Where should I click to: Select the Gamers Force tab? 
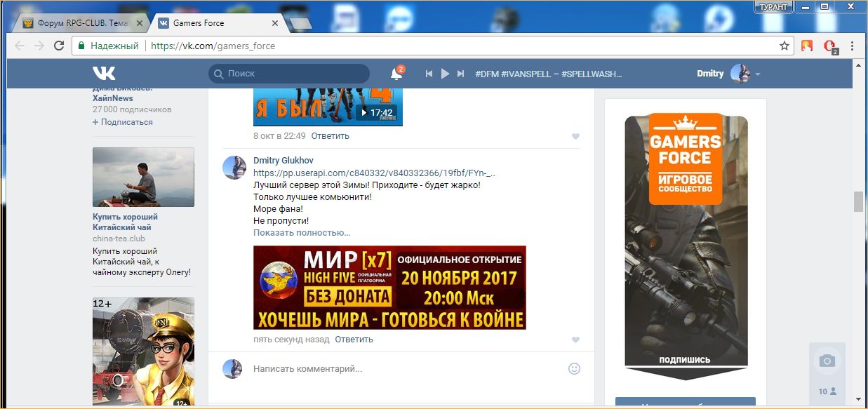211,23
